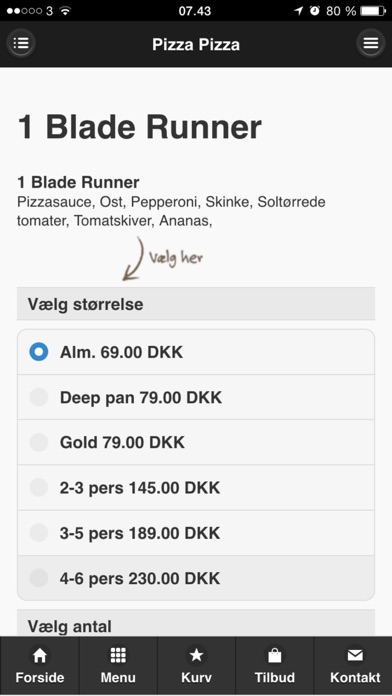The image size is (392, 696).
Task: Tap the Pizza Pizza header title
Action: pyautogui.click(x=196, y=44)
